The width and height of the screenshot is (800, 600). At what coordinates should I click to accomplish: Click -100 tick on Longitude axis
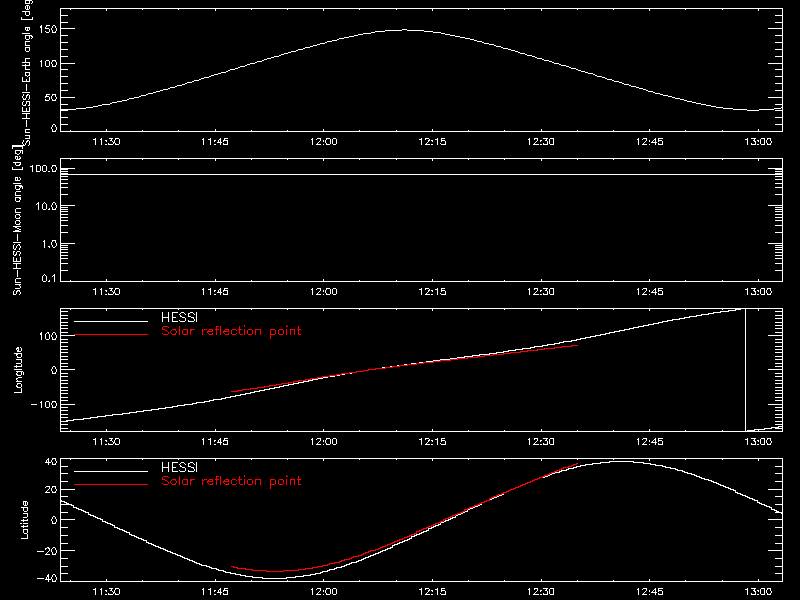click(x=44, y=404)
